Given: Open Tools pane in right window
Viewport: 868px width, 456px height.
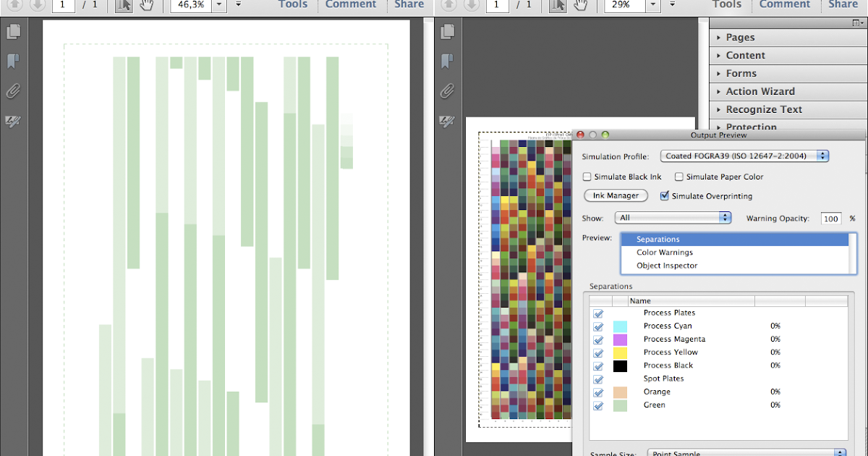Looking at the screenshot, I should tap(727, 4).
